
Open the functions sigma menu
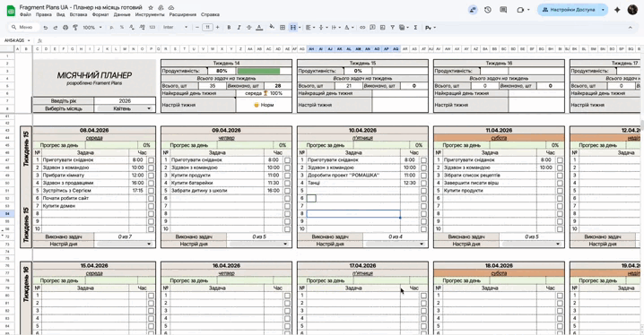click(x=415, y=28)
